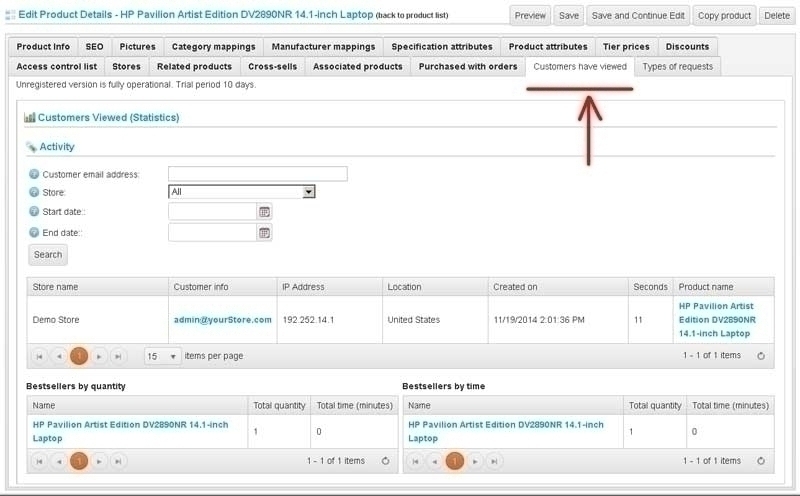This screenshot has height=496, width=800.
Task: Go to last page in Bestsellers by time
Action: click(x=494, y=461)
